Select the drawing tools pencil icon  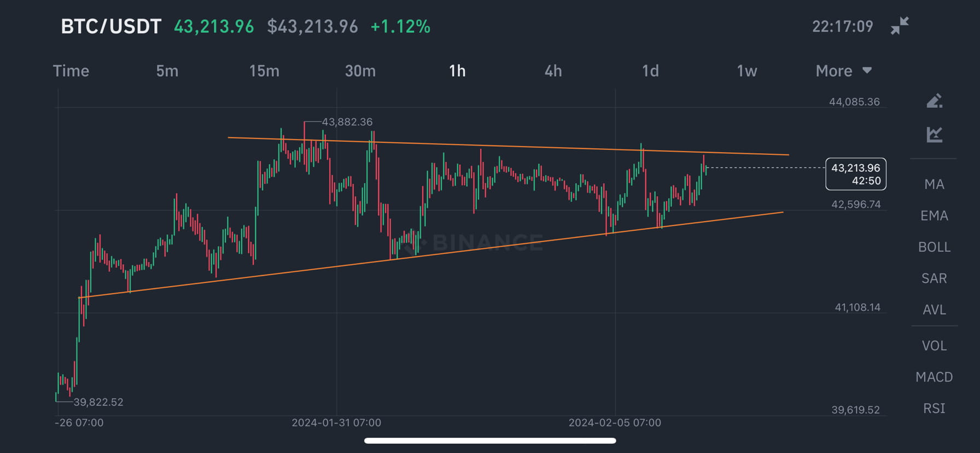click(935, 101)
